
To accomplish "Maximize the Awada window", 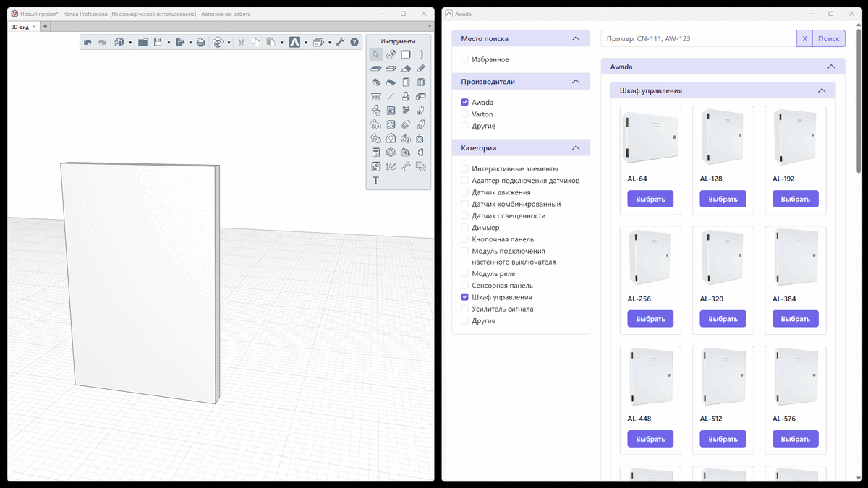I will tap(831, 14).
